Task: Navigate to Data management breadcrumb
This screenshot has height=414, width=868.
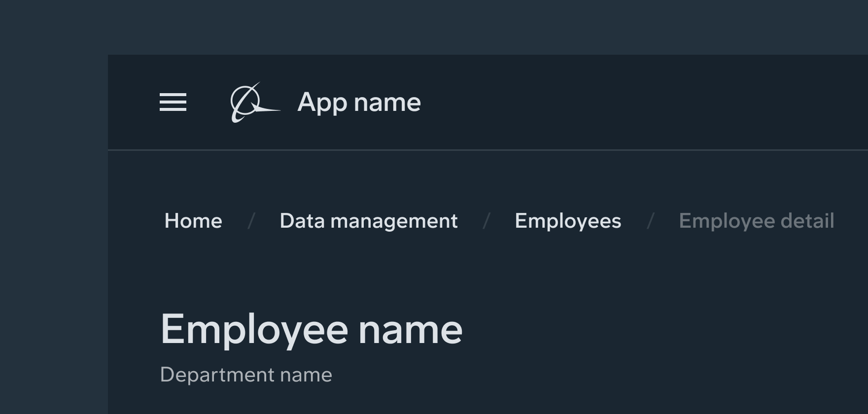Action: point(368,220)
